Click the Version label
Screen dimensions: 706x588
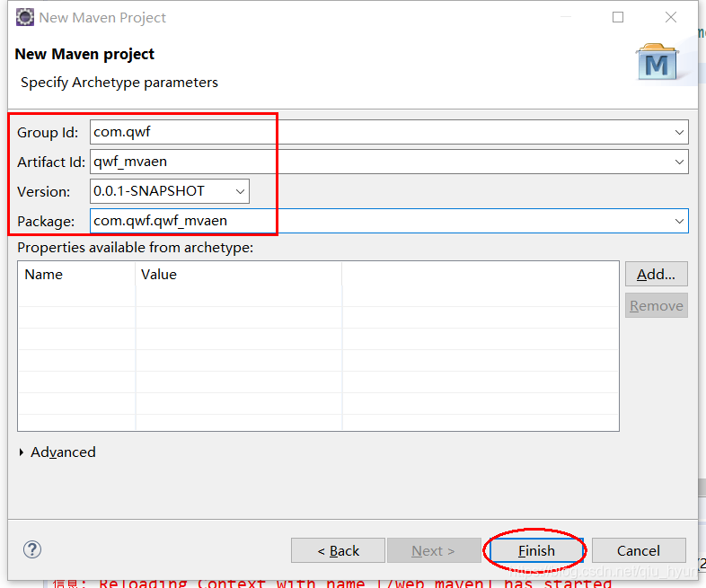[x=44, y=192]
